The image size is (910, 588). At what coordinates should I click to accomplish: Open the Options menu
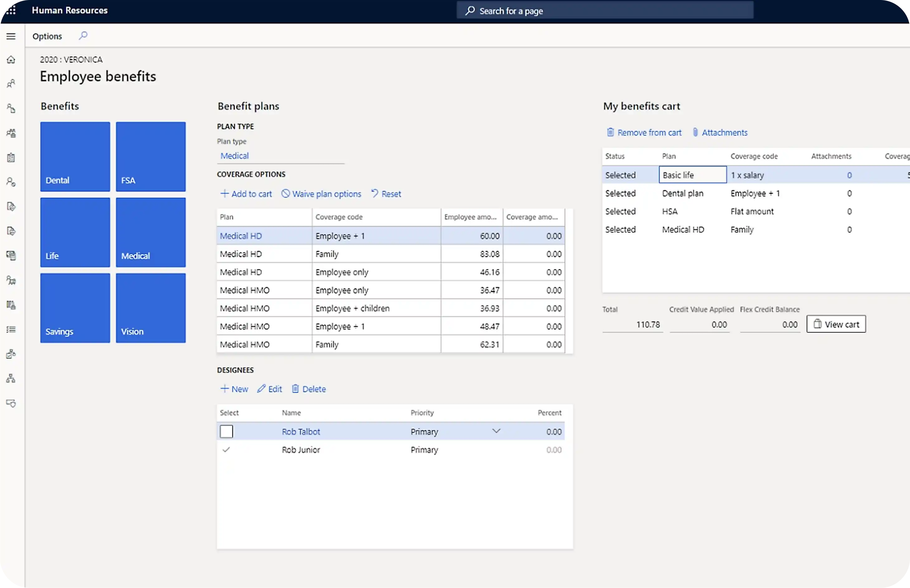47,36
